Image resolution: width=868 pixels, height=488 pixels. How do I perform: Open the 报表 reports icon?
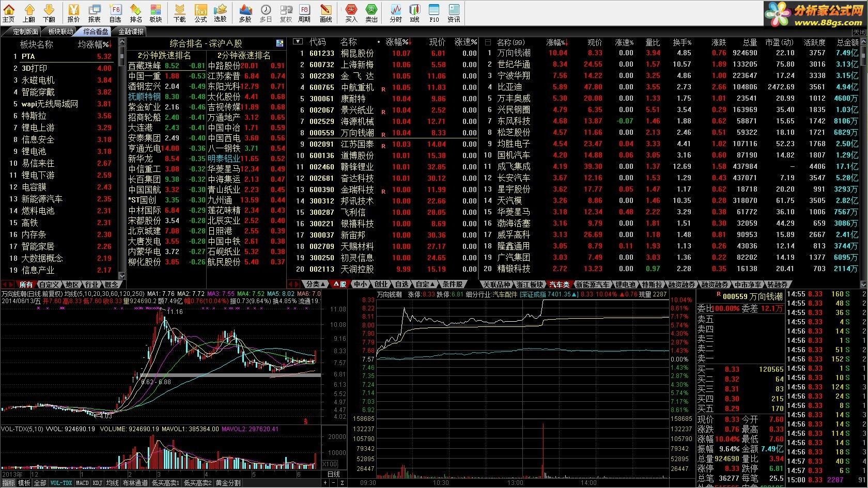pyautogui.click(x=95, y=13)
